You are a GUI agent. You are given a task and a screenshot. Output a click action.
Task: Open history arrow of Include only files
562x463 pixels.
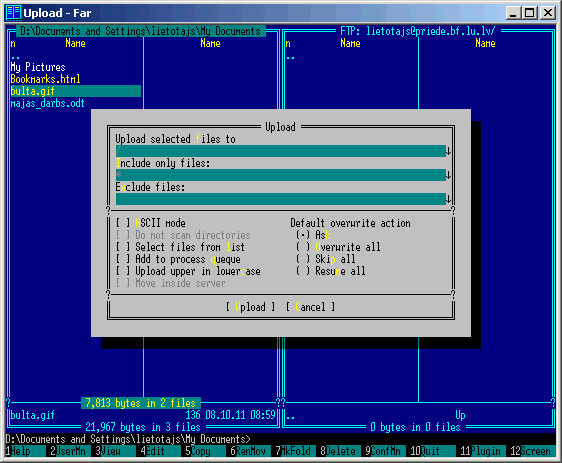pyautogui.click(x=448, y=175)
